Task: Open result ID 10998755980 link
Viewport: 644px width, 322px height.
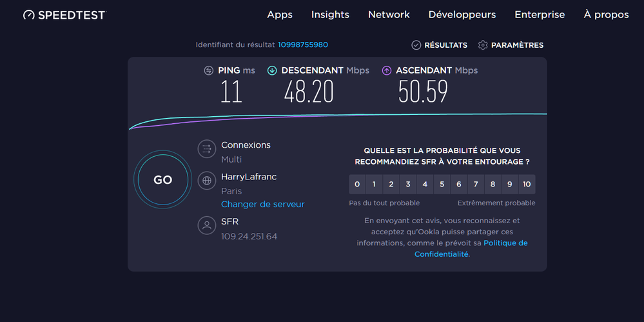Action: click(303, 45)
